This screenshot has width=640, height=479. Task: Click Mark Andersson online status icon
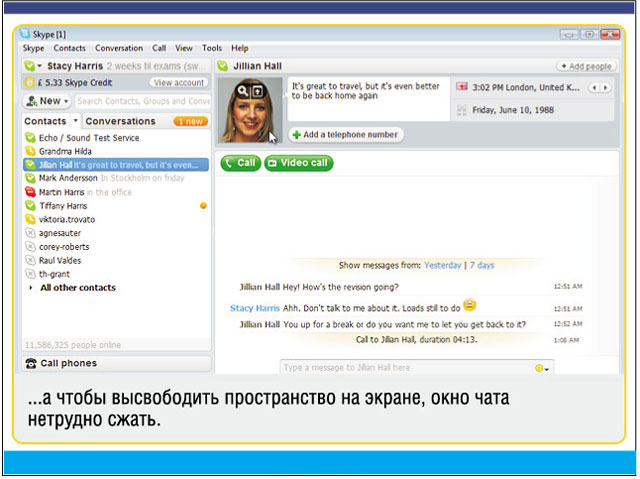tap(30, 178)
